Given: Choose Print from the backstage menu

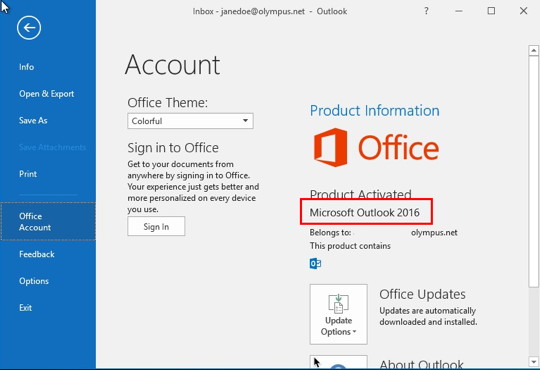Looking at the screenshot, I should pyautogui.click(x=28, y=174).
